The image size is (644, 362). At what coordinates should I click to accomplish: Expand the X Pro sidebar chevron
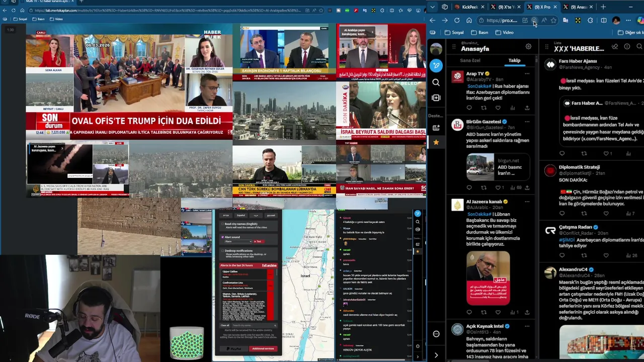pyautogui.click(x=436, y=355)
